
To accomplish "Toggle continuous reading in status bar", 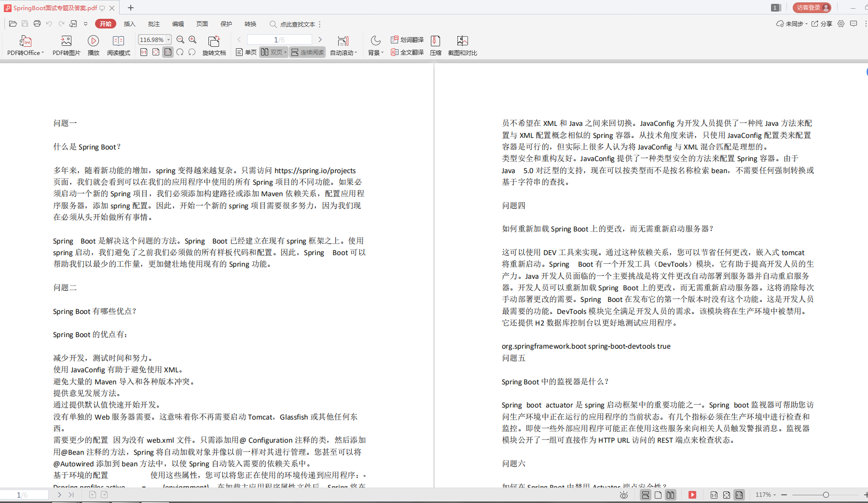I will [645, 495].
